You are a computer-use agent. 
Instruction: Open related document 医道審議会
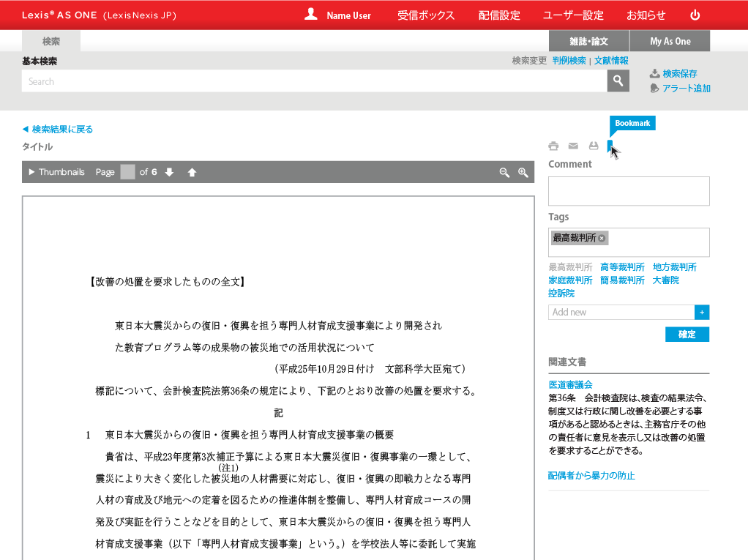coord(571,384)
